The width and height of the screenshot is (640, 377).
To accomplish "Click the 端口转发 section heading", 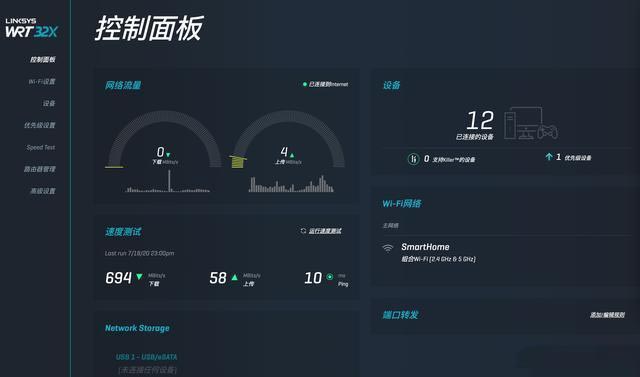I will (400, 315).
